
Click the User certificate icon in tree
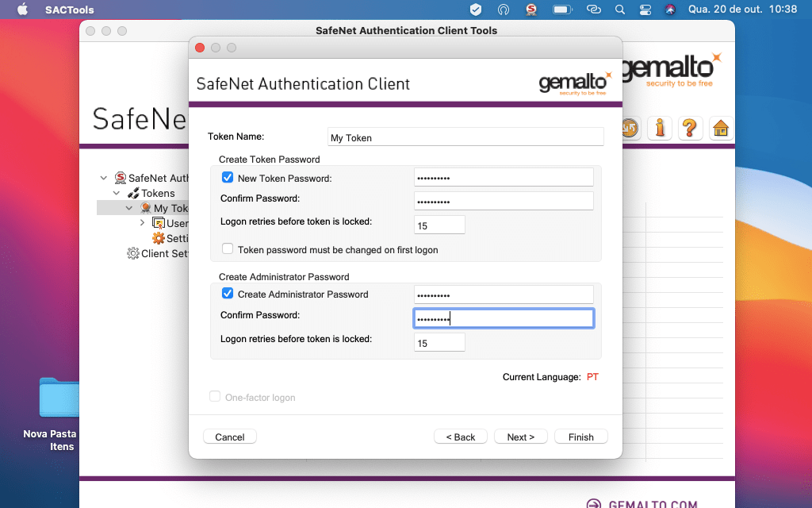158,223
